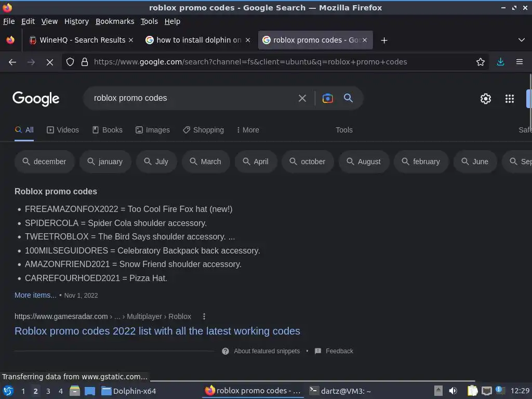Open the Firefox hamburger menu
The image size is (532, 399).
click(x=520, y=62)
